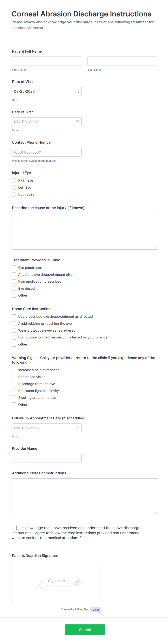
Task: Click the Sign Here pen signature area
Action: [57, 583]
